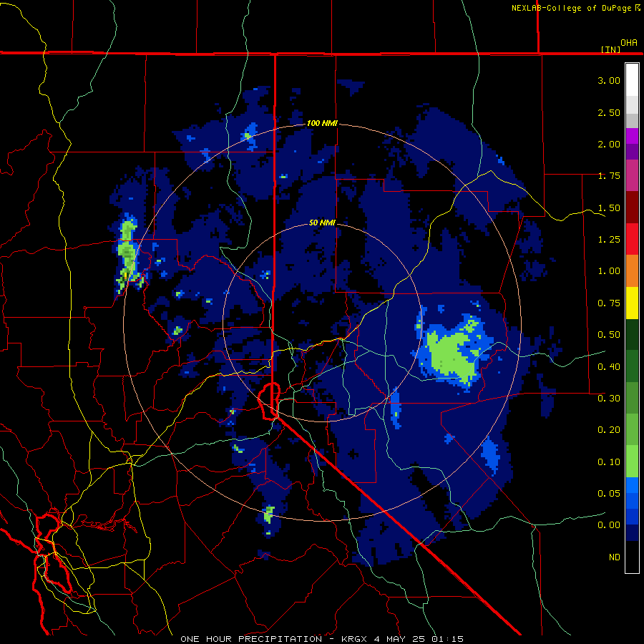Click the OHA product label
This screenshot has width=644, height=644.
[x=629, y=43]
